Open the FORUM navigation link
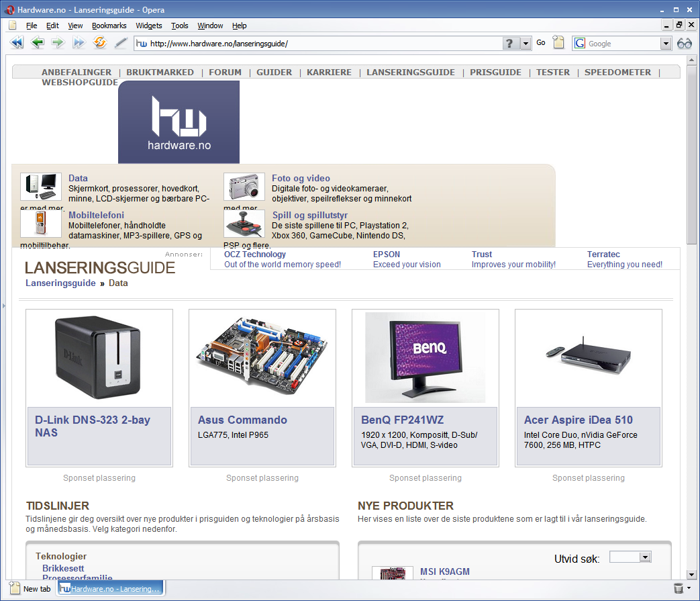The width and height of the screenshot is (700, 601). pos(225,72)
